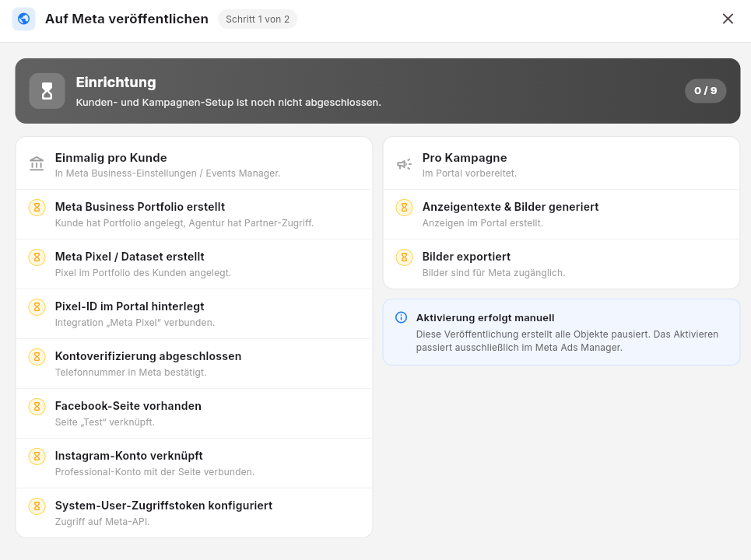Image resolution: width=751 pixels, height=560 pixels.
Task: Click the globe icon beside the dialog title
Action: pyautogui.click(x=23, y=19)
